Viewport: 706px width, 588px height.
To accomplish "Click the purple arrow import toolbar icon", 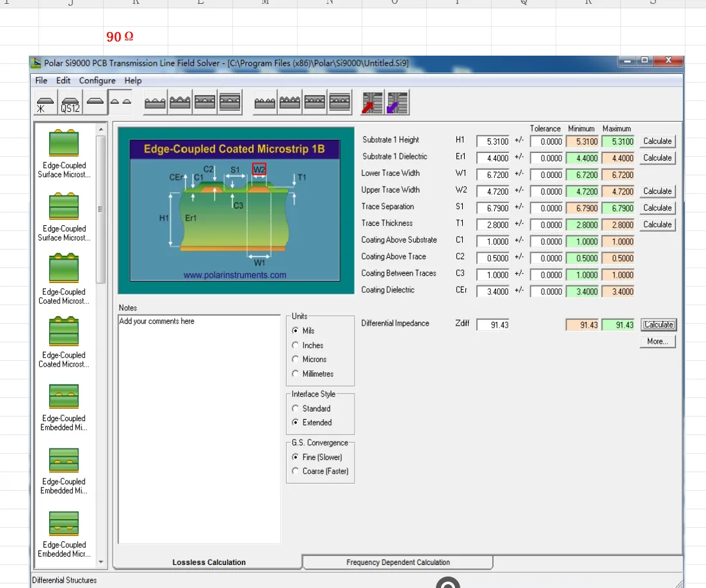I will pyautogui.click(x=397, y=102).
